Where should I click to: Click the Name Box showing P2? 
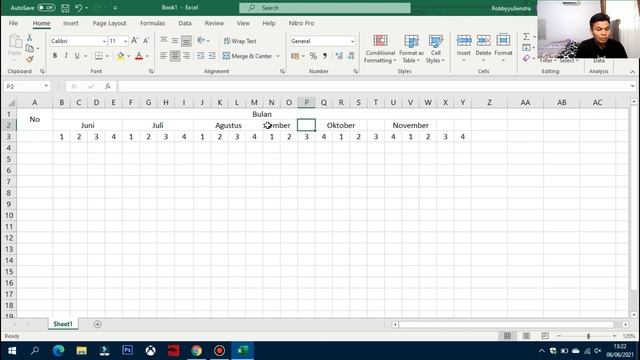[x=27, y=86]
